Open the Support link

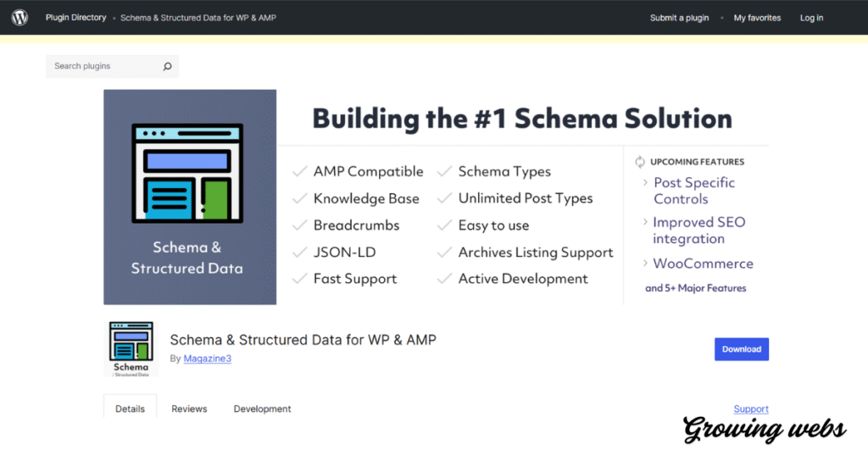coord(750,409)
